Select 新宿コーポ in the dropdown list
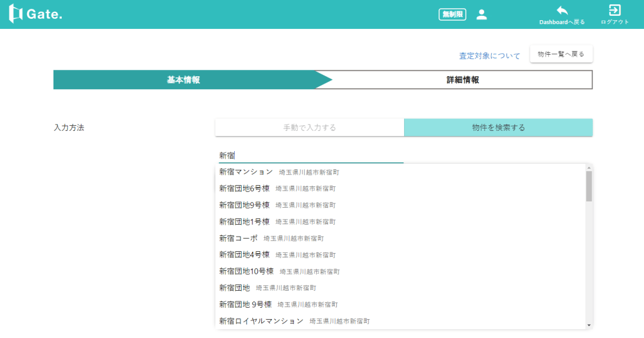Viewport: 644px width, 338px height. point(239,239)
